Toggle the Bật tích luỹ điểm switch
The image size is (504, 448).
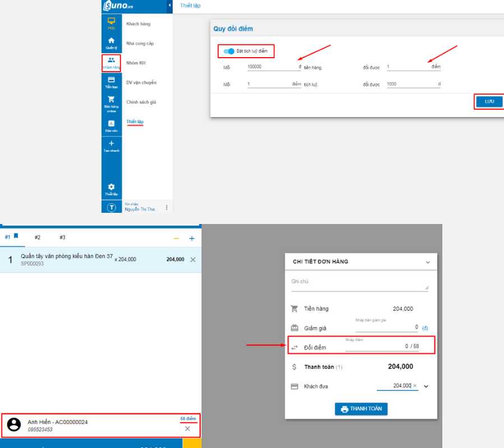[229, 52]
